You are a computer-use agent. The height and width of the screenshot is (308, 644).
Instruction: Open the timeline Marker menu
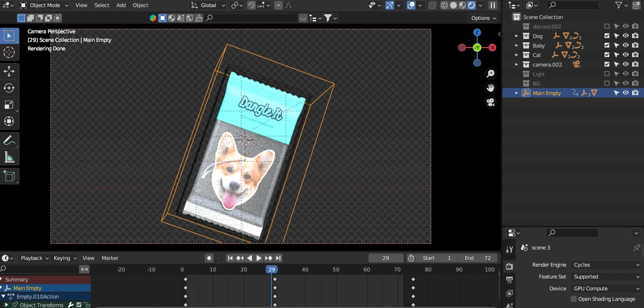click(110, 258)
